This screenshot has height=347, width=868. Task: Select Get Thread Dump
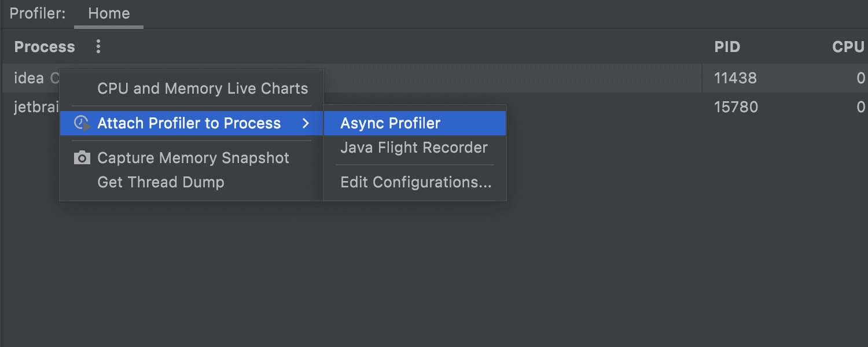click(x=161, y=182)
